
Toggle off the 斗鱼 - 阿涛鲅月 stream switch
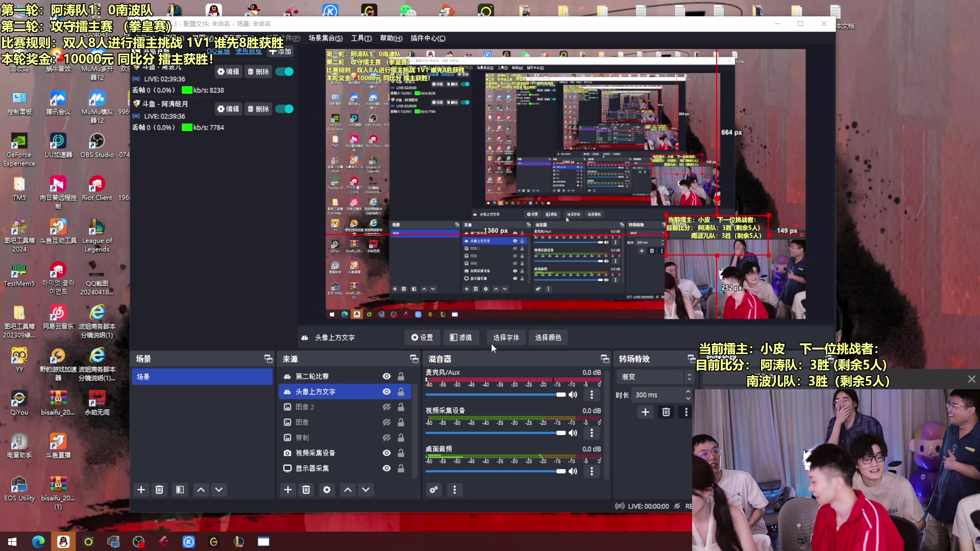pos(284,109)
